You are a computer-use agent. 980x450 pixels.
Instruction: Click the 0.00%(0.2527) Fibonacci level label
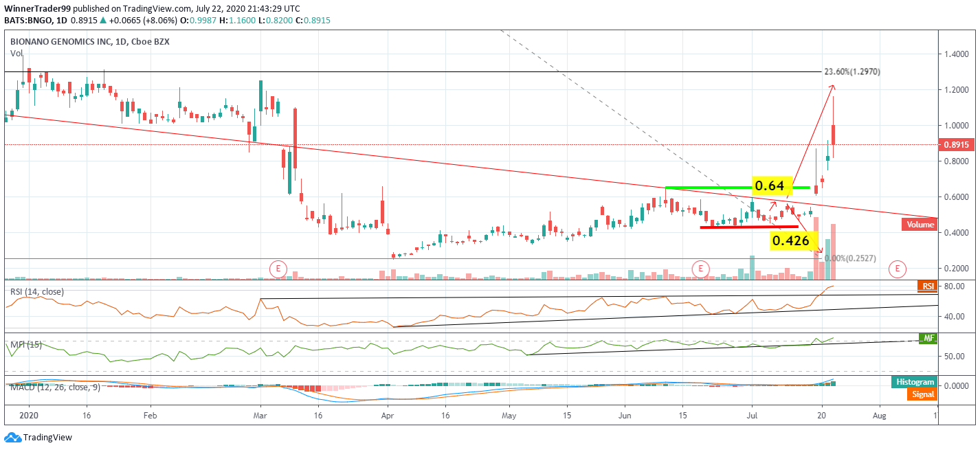[x=849, y=258]
